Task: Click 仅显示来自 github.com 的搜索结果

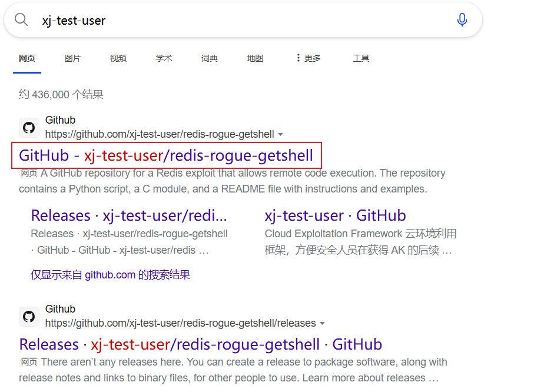Action: tap(110, 274)
